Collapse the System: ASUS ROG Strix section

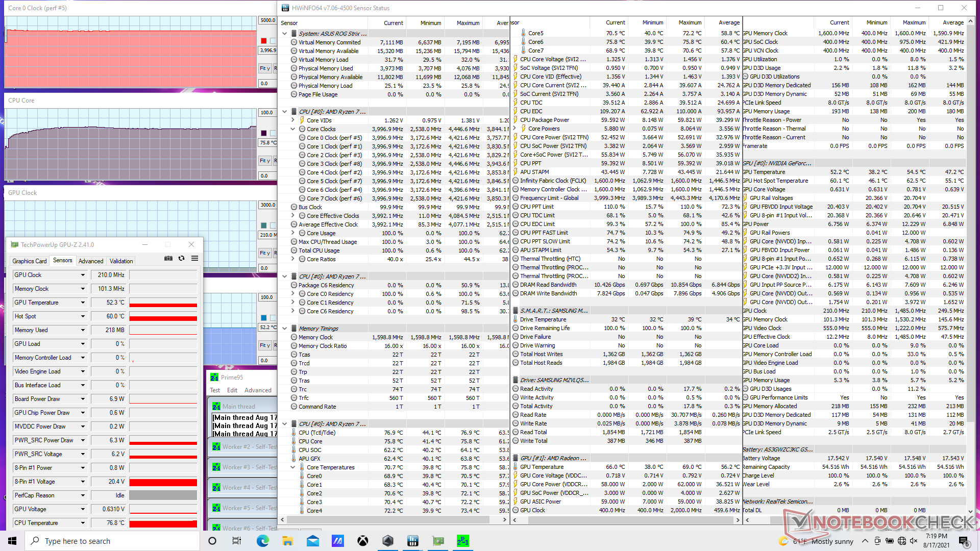285,34
